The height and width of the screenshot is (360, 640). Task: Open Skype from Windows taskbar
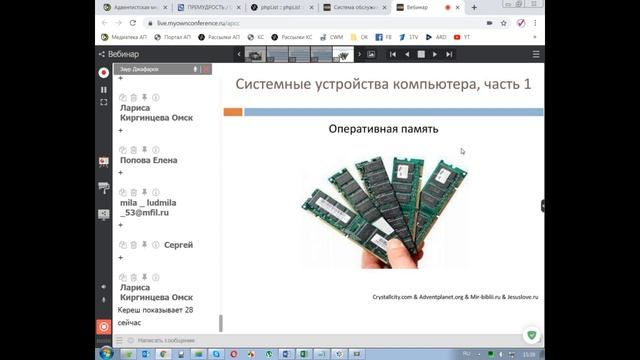(216, 354)
